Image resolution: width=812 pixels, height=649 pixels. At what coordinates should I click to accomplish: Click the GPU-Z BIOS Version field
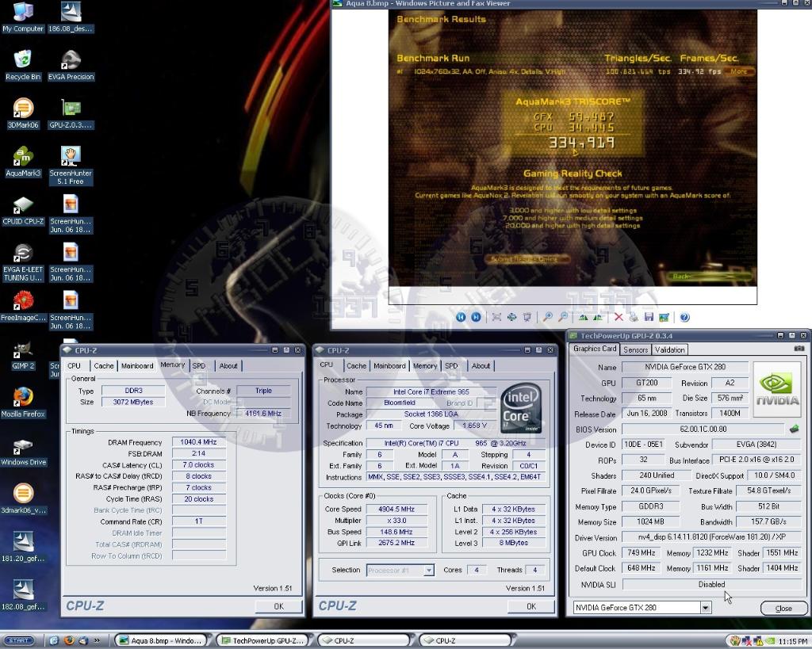click(x=703, y=429)
